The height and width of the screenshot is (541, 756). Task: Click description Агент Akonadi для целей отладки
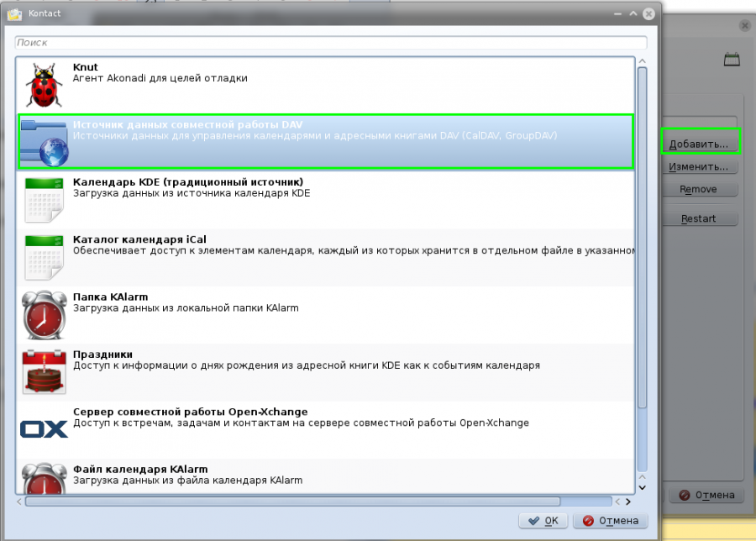(x=160, y=78)
